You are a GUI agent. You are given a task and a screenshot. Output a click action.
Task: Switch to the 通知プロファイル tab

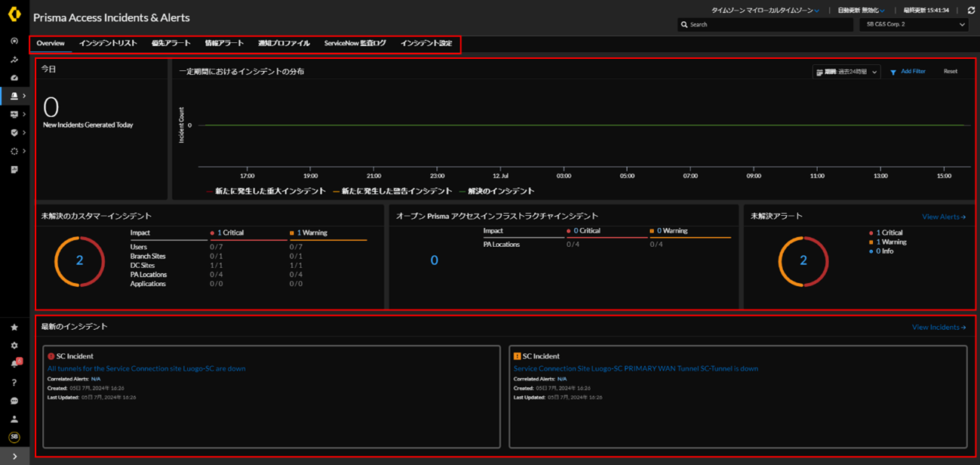coord(284,43)
